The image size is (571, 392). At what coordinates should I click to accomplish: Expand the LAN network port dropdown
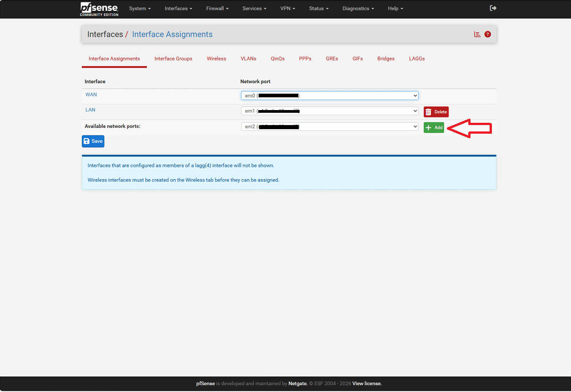[x=329, y=111]
